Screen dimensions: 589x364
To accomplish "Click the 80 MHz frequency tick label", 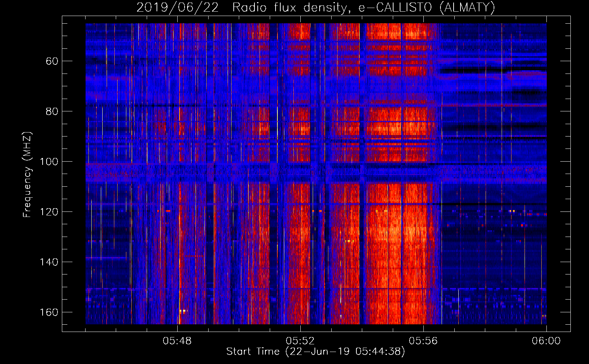I will [x=52, y=111].
